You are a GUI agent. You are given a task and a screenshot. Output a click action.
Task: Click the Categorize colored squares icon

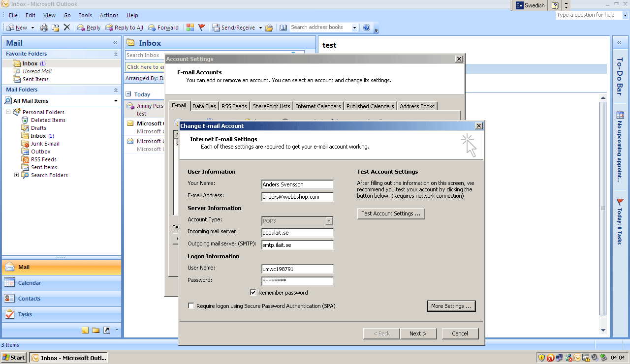[x=190, y=28]
